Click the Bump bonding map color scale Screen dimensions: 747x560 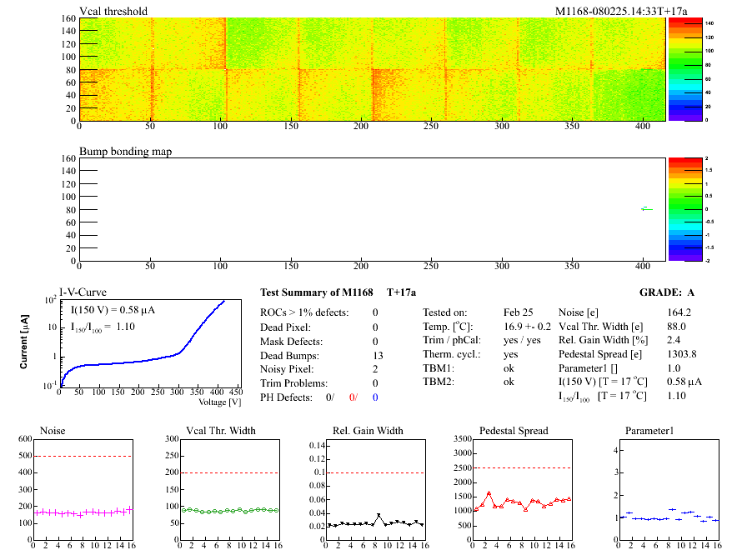684,208
